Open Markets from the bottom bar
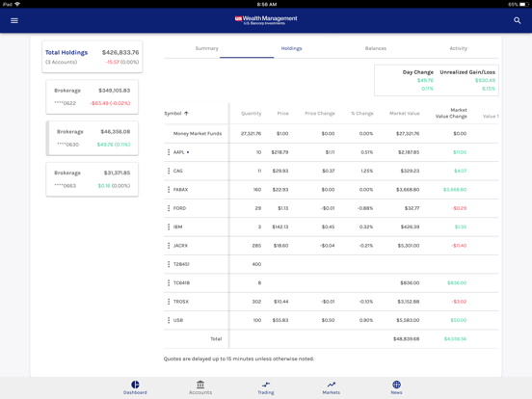Screen dimensions: 532x399 [x=332, y=387]
